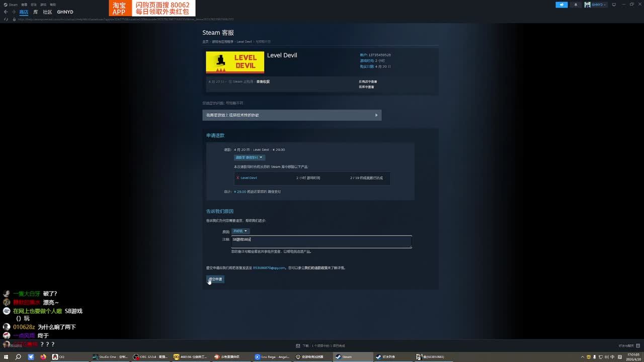Open the 游戏 menu in the Steam title bar

pos(43,5)
